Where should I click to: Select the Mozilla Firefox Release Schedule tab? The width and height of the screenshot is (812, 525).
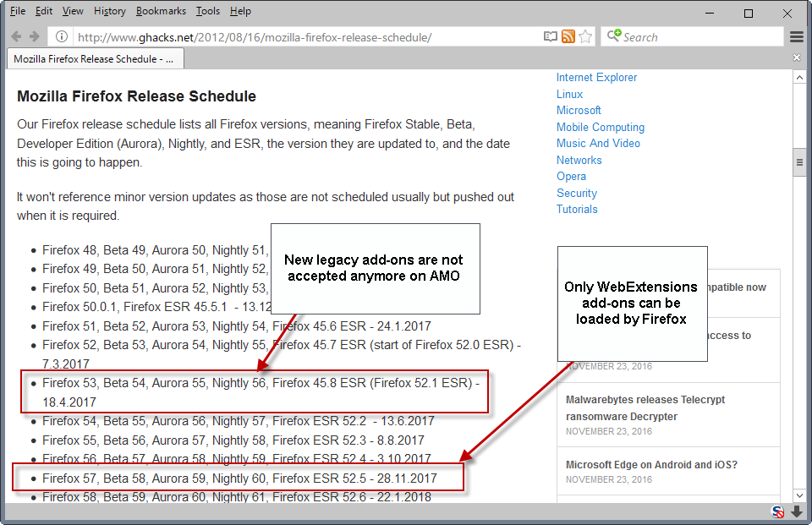tap(96, 59)
